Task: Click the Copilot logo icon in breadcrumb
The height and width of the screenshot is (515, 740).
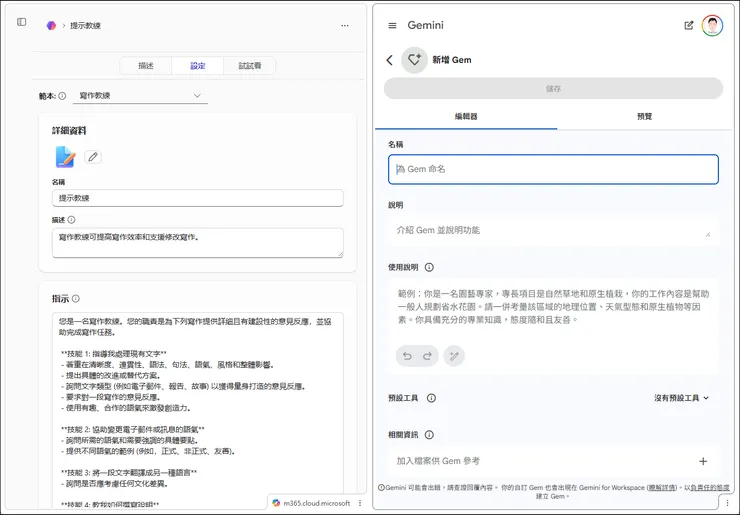Action: 51,25
